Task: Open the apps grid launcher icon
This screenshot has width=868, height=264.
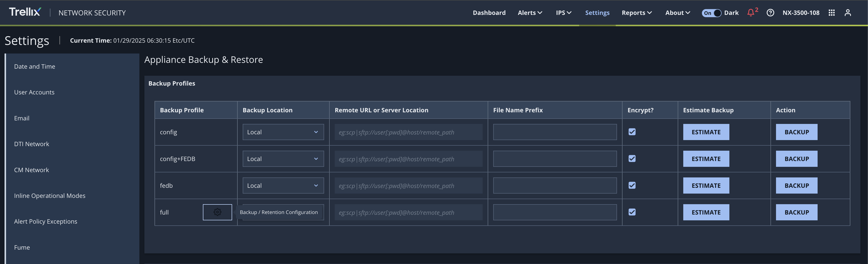Action: 832,13
